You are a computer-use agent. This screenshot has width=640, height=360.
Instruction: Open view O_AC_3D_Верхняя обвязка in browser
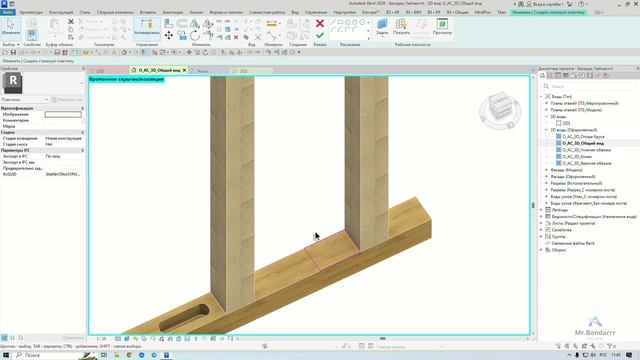(x=587, y=163)
